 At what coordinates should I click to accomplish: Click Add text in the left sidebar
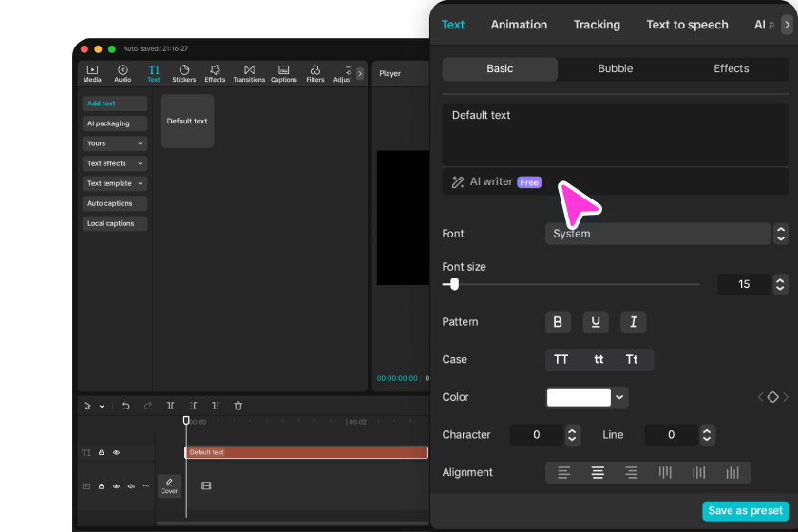click(115, 104)
